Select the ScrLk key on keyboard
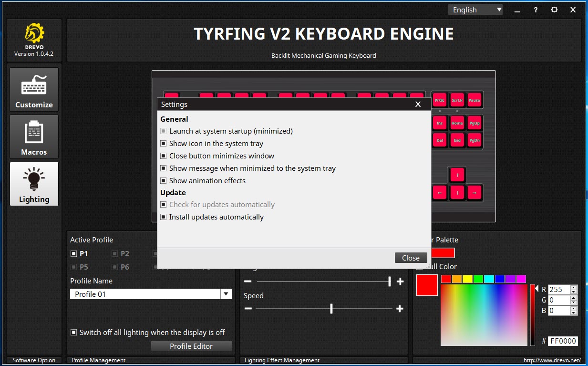Viewport: 588px width, 366px height. pyautogui.click(x=457, y=100)
